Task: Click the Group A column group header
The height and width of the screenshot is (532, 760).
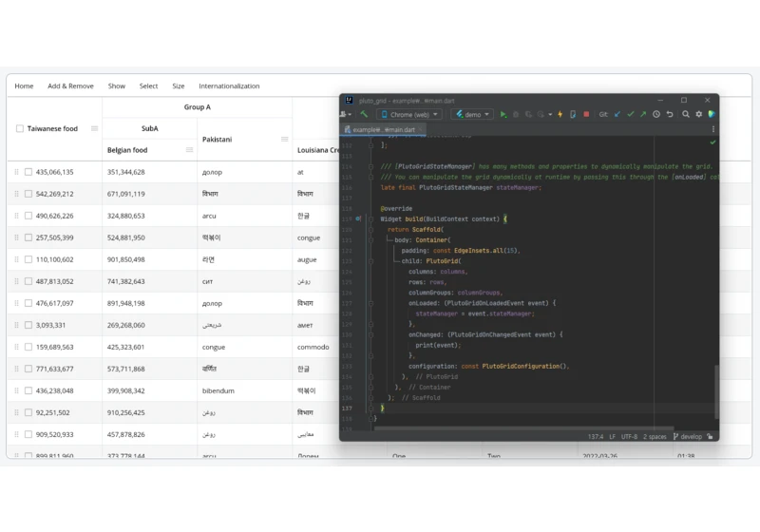Action: (198, 107)
